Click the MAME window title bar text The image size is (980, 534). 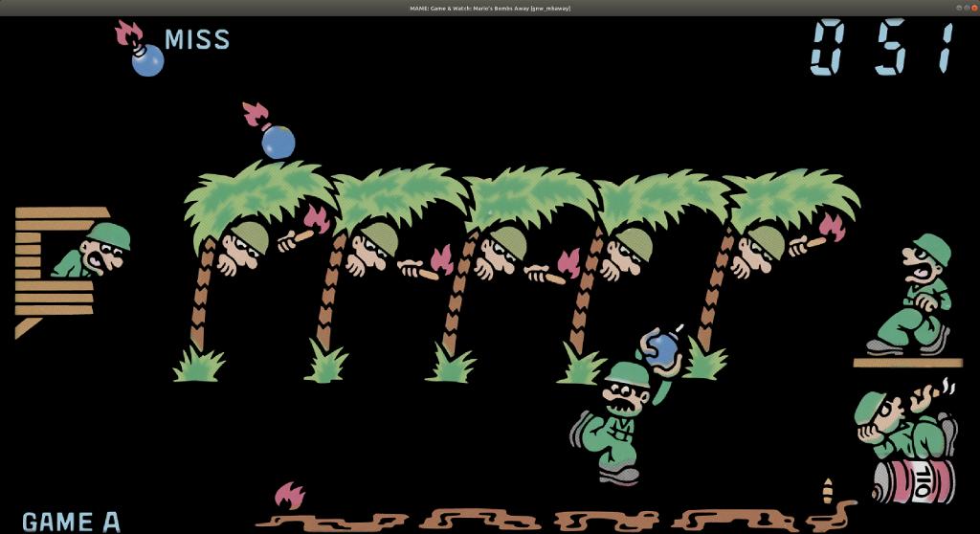[x=490, y=8]
